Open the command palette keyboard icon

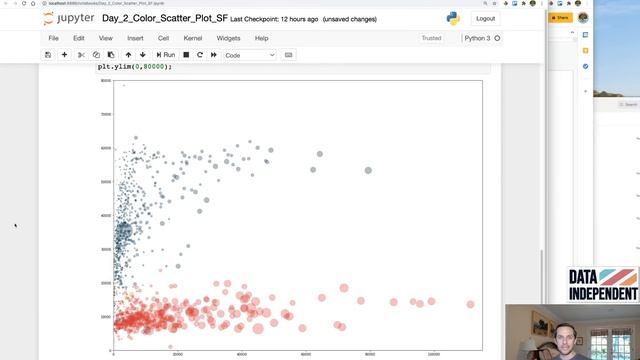click(x=289, y=55)
